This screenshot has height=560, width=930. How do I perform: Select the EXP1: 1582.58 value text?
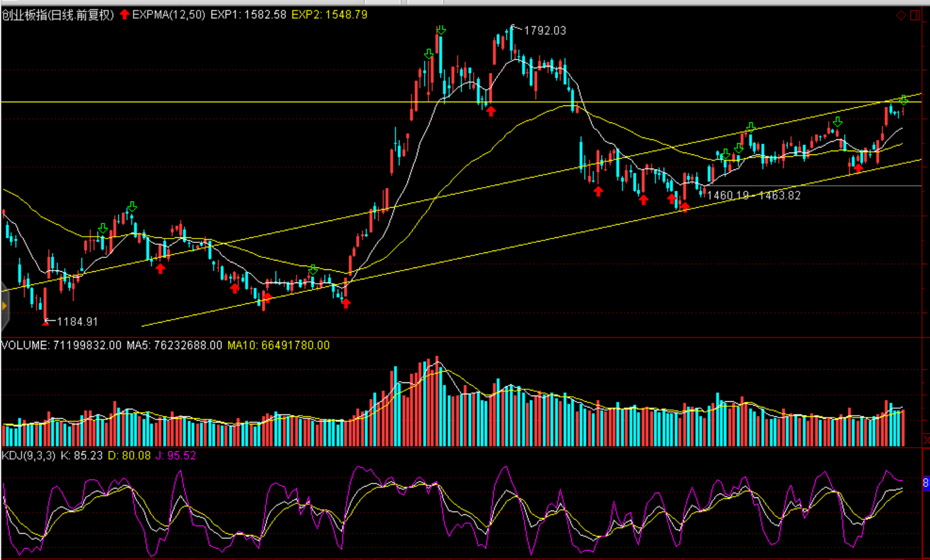click(248, 14)
